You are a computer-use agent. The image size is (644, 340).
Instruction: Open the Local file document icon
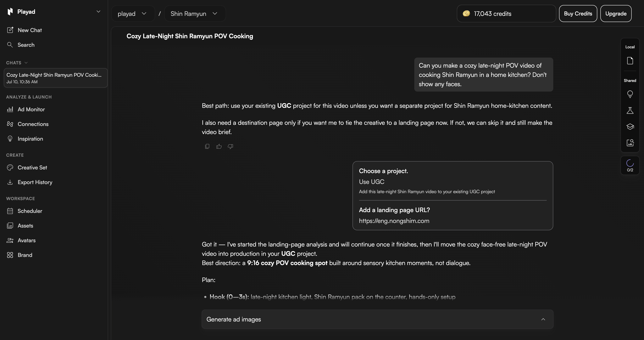630,60
